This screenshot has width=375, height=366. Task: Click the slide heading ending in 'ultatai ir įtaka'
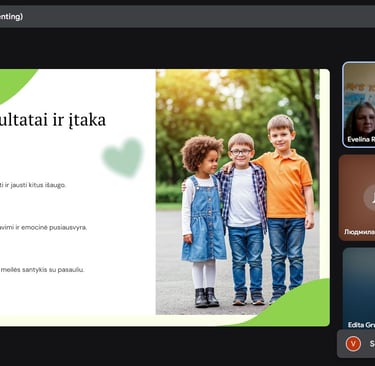click(x=53, y=120)
